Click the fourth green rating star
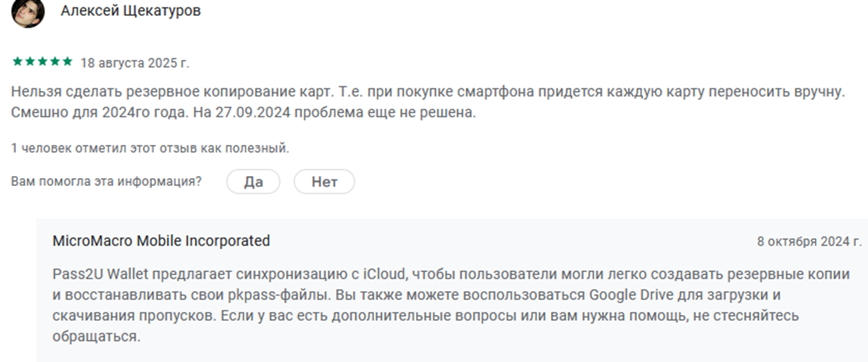The width and height of the screenshot is (868, 362). point(55,62)
